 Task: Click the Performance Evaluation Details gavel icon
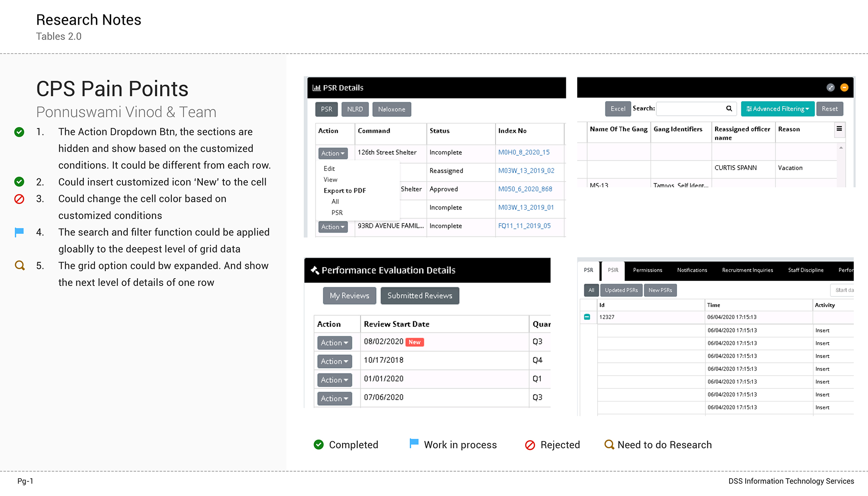315,270
